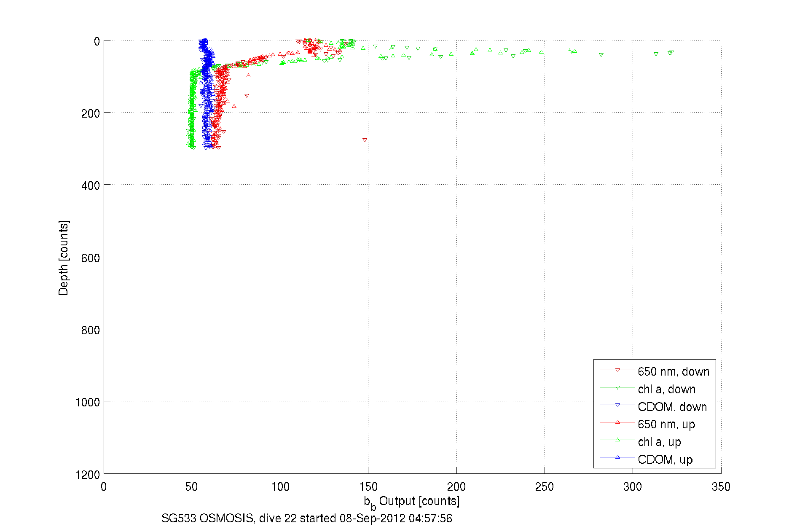Select the rightmost green data point near x=320
The image size is (797, 532).
[671, 53]
